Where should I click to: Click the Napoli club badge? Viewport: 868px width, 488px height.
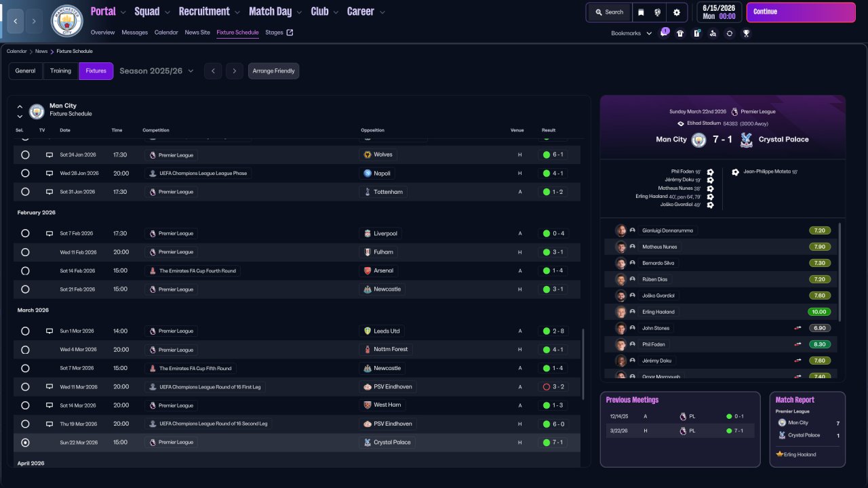[368, 174]
